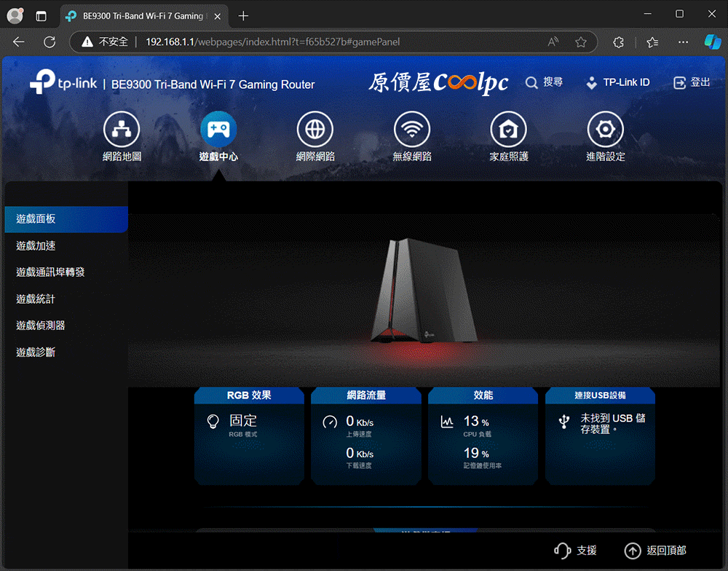Viewport: 728px width, 571px height.
Task: Select the 遊戲中心 game center icon
Action: click(218, 129)
